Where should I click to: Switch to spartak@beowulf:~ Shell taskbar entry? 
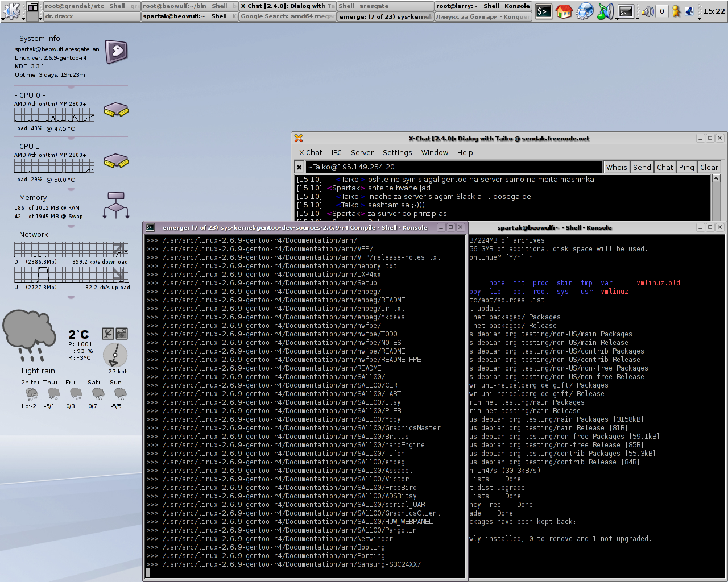(x=189, y=16)
